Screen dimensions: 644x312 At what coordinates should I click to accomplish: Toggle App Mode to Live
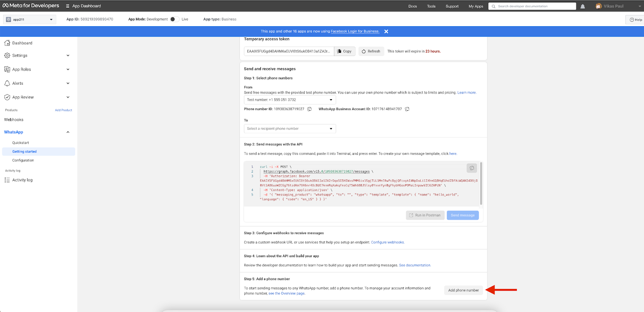click(174, 19)
